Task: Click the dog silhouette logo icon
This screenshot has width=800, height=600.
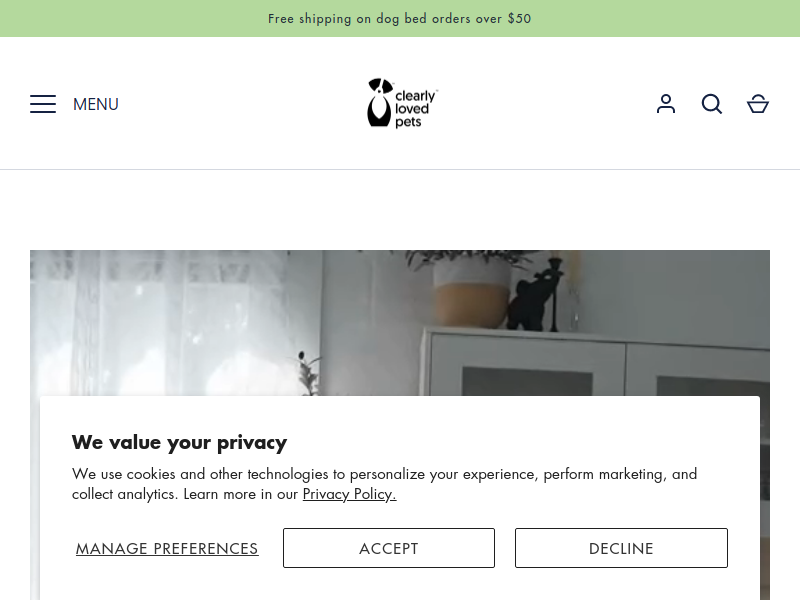Action: (379, 103)
